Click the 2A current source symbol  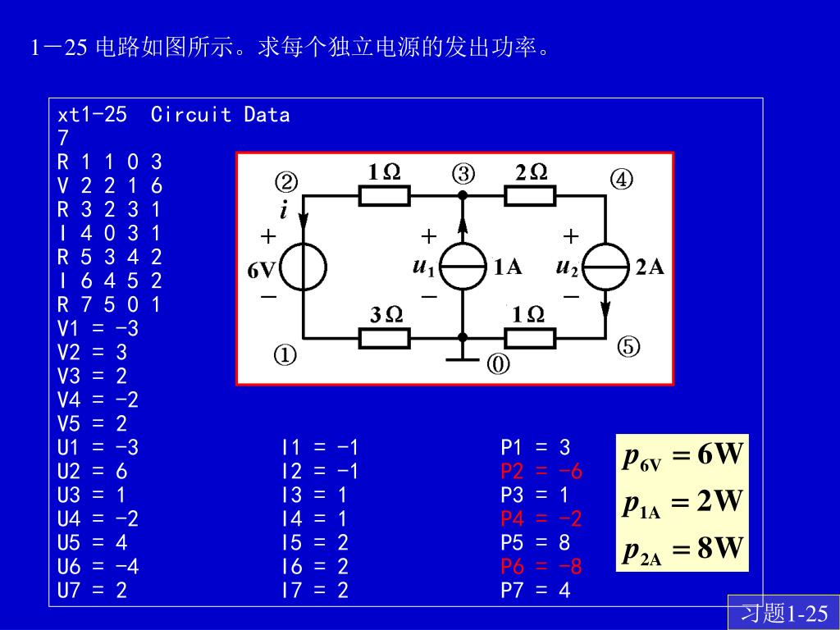605,267
